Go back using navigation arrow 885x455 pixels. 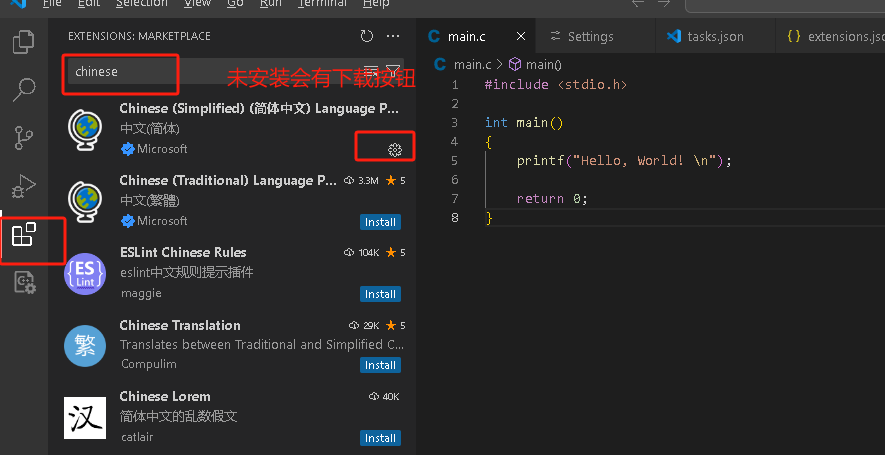click(638, 3)
